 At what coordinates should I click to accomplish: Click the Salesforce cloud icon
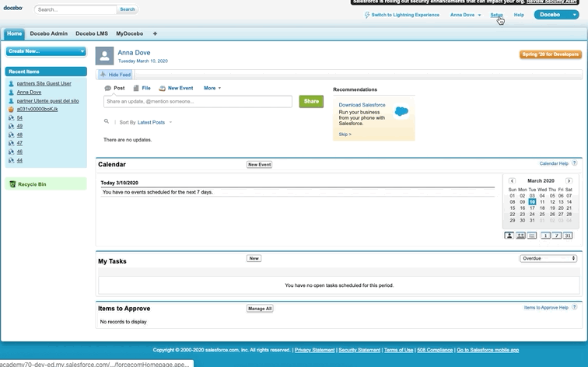[401, 111]
